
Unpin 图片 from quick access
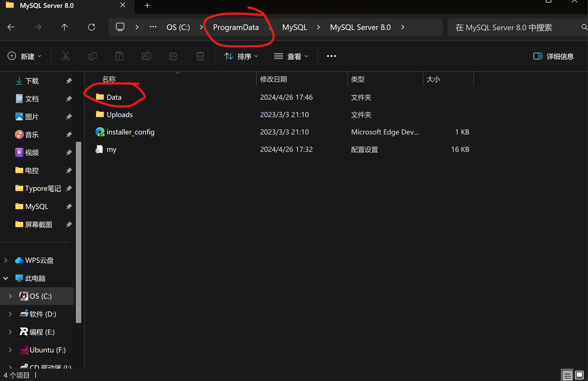pos(69,117)
